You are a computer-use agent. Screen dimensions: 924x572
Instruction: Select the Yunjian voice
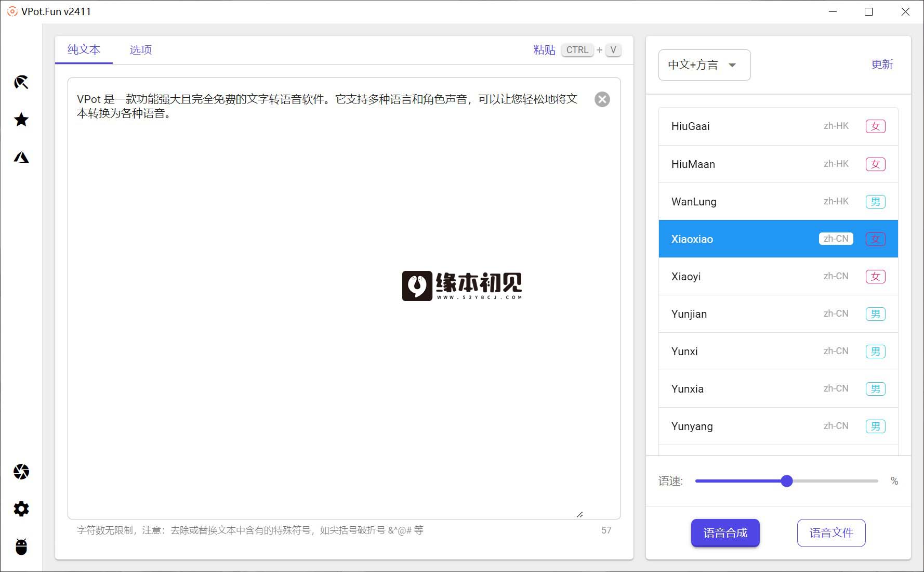pyautogui.click(x=778, y=314)
